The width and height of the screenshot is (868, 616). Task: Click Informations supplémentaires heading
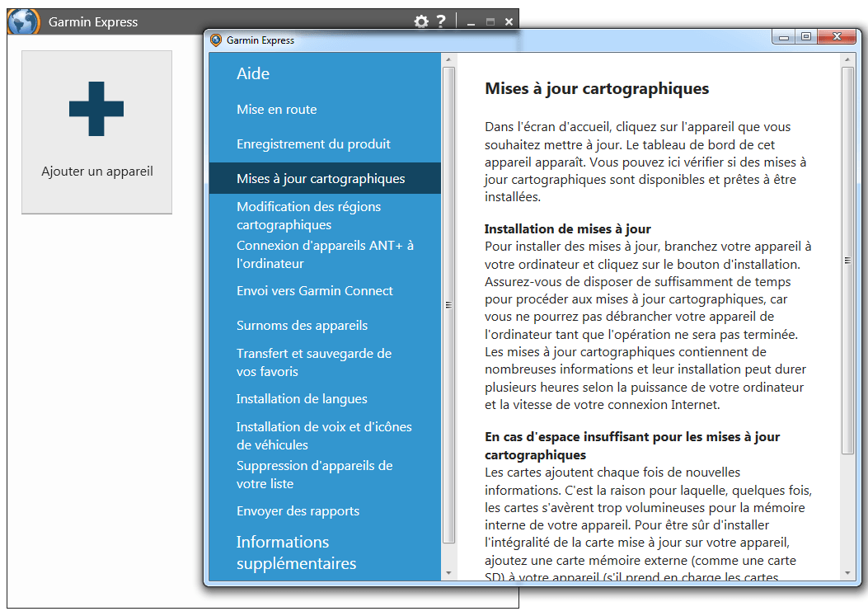click(x=296, y=553)
